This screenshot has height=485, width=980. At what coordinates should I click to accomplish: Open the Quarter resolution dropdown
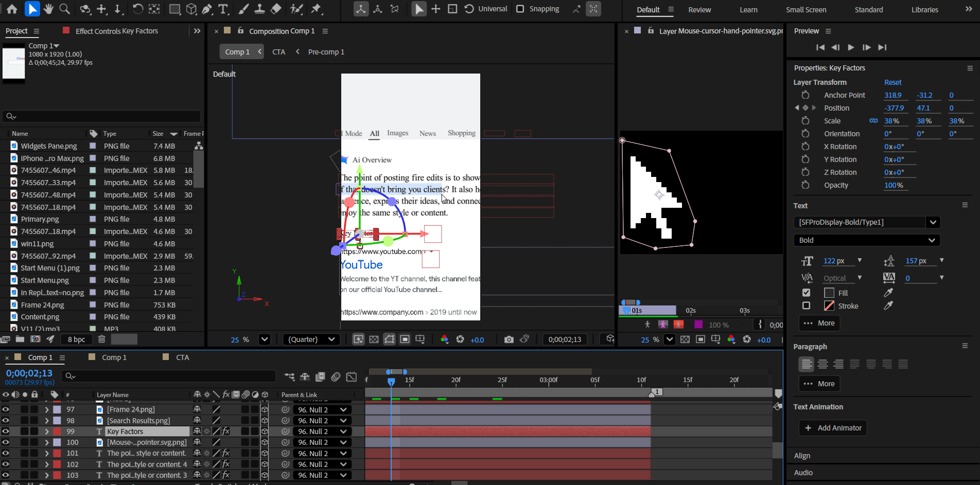coord(311,339)
